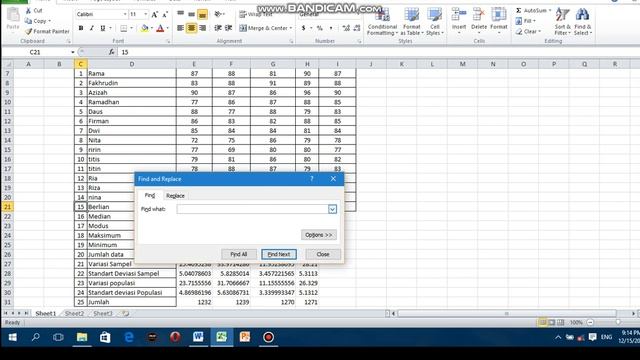
Task: Open the Format cells menu
Action: [x=499, y=21]
